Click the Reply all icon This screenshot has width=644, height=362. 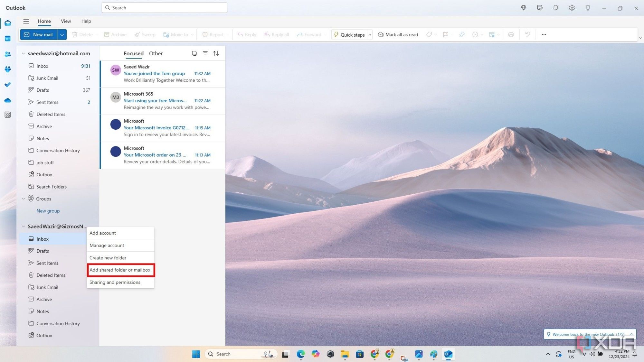[276, 34]
